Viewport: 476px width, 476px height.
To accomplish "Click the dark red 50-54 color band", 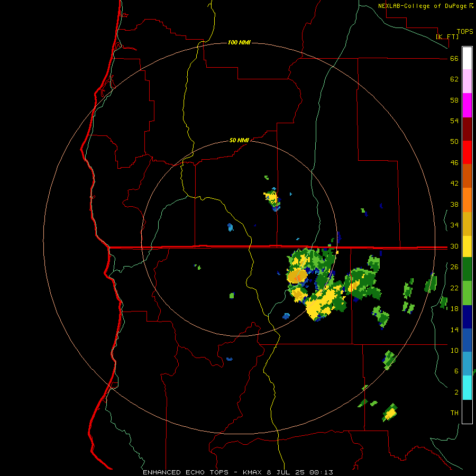I will (467, 129).
